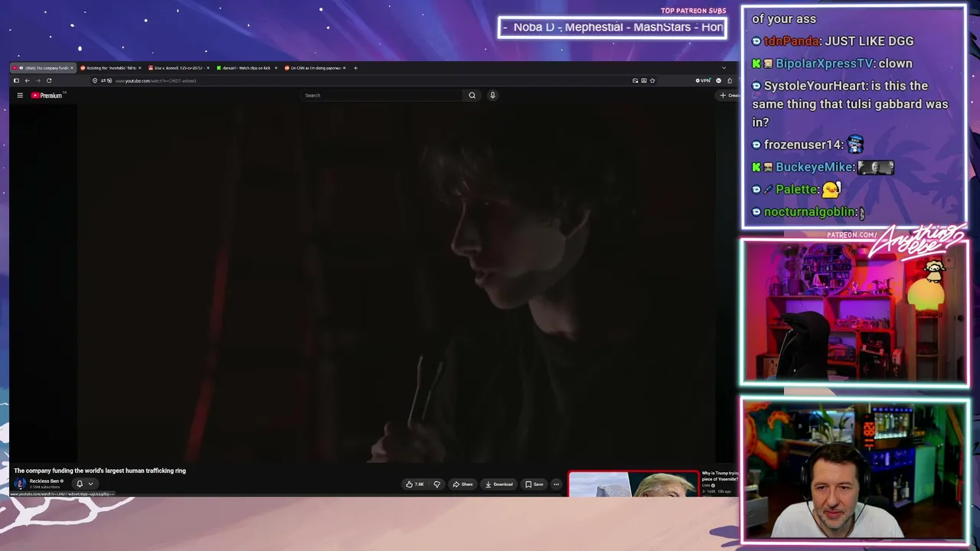This screenshot has height=551, width=980.
Task: Click BuckeyeMike username in chat
Action: pyautogui.click(x=815, y=167)
